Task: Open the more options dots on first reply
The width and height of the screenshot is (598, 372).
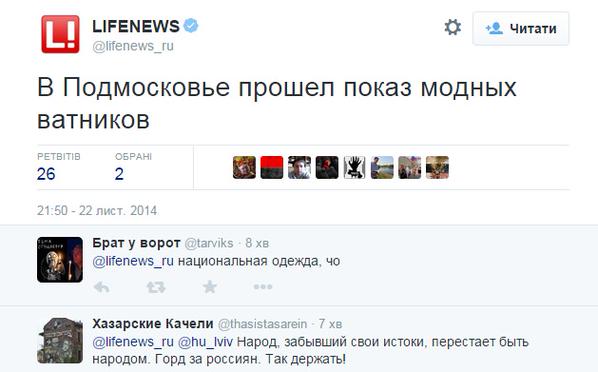Action: [263, 287]
